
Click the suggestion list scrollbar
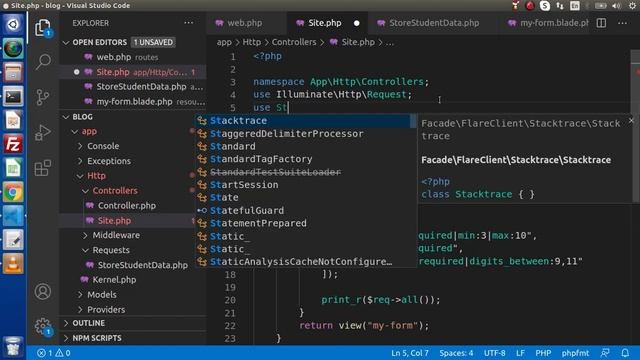pyautogui.click(x=413, y=121)
